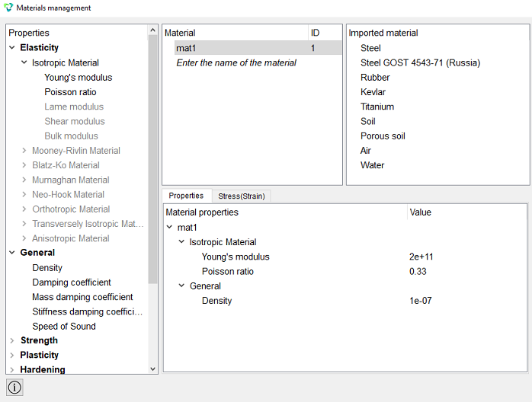Collapse Isotropic Material in the Properties tree

tap(24, 62)
